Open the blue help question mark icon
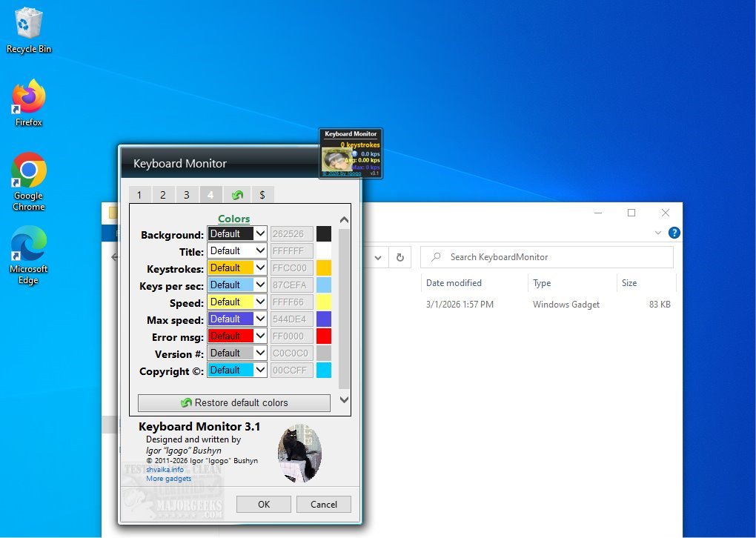 [x=674, y=233]
